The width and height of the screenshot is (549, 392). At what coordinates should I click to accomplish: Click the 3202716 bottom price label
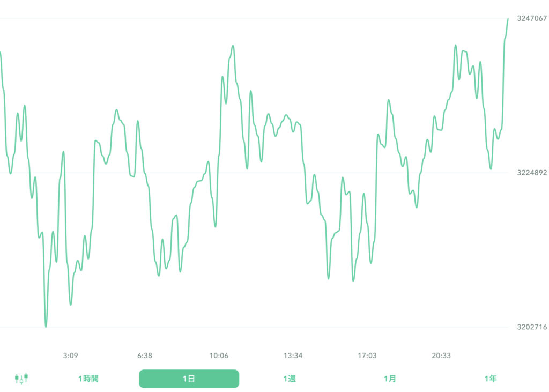tap(531, 327)
